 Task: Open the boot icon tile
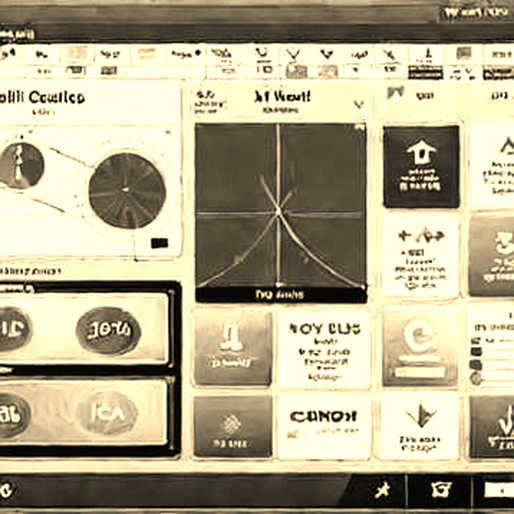coord(233,349)
